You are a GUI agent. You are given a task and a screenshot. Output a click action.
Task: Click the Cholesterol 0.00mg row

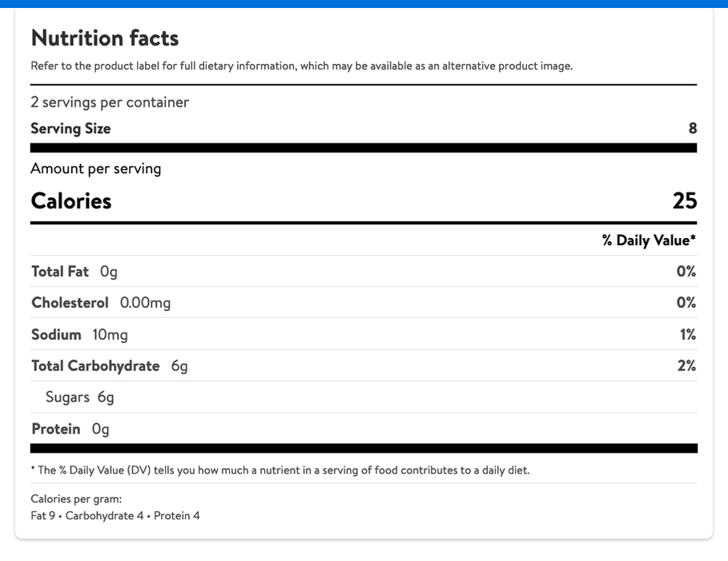[364, 303]
